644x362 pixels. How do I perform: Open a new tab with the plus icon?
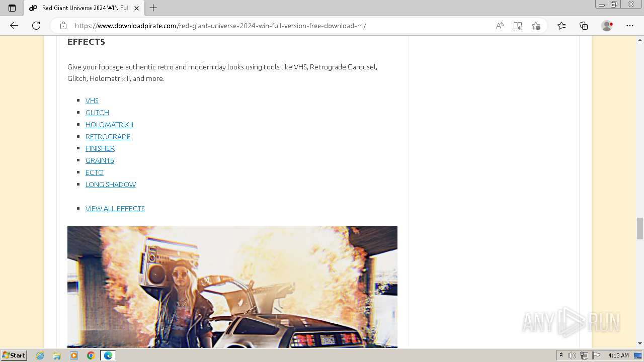(x=153, y=8)
